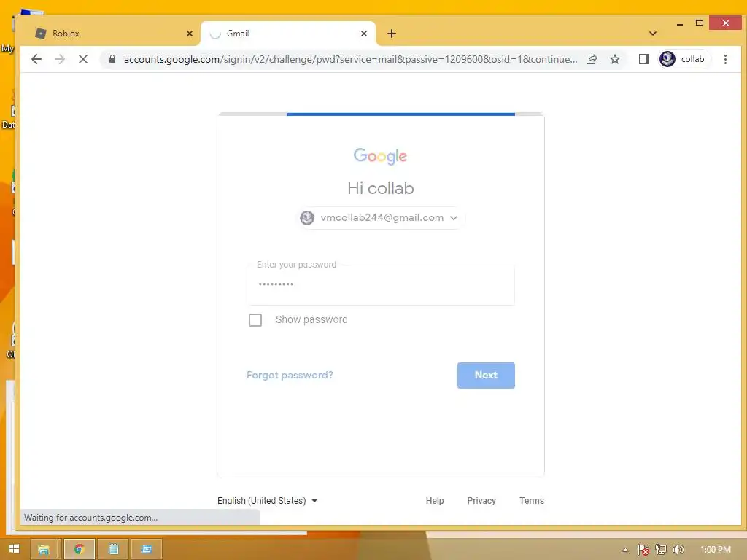Select the Gmail tab
Viewport: 747px width, 560px height.
288,34
